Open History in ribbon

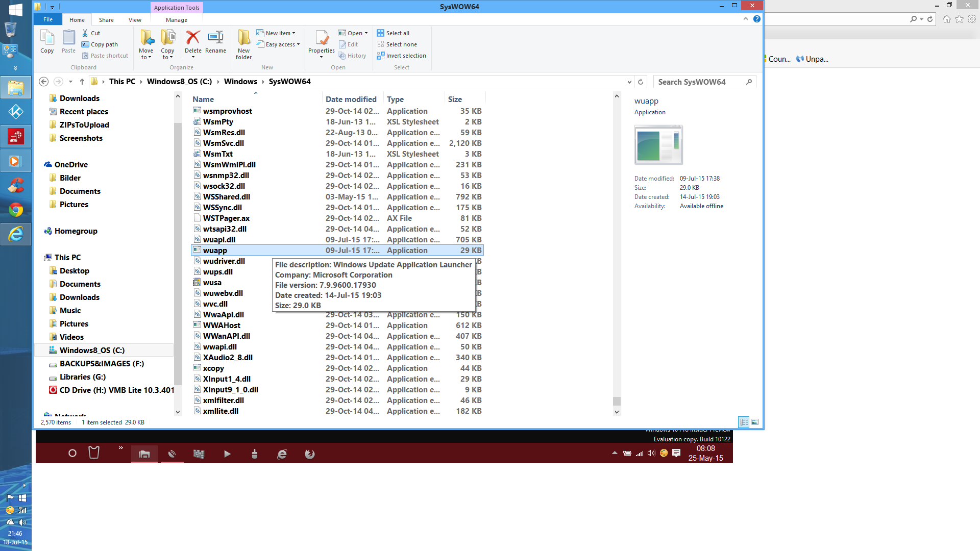click(352, 56)
